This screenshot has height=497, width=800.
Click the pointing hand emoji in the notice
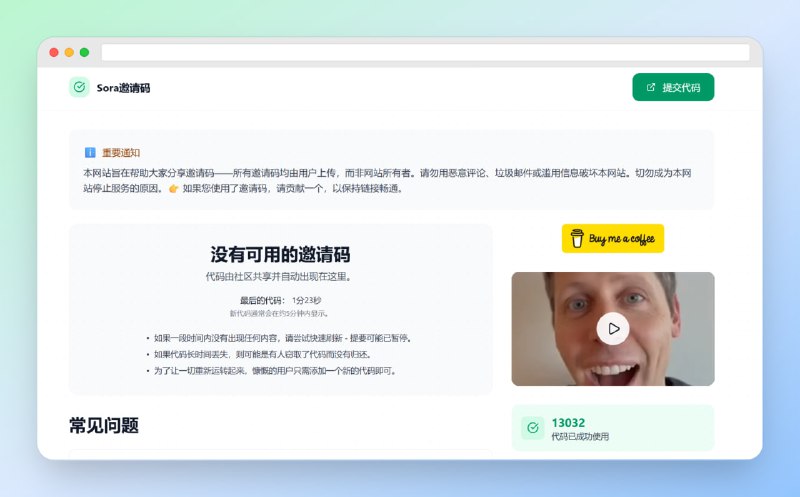(x=174, y=188)
